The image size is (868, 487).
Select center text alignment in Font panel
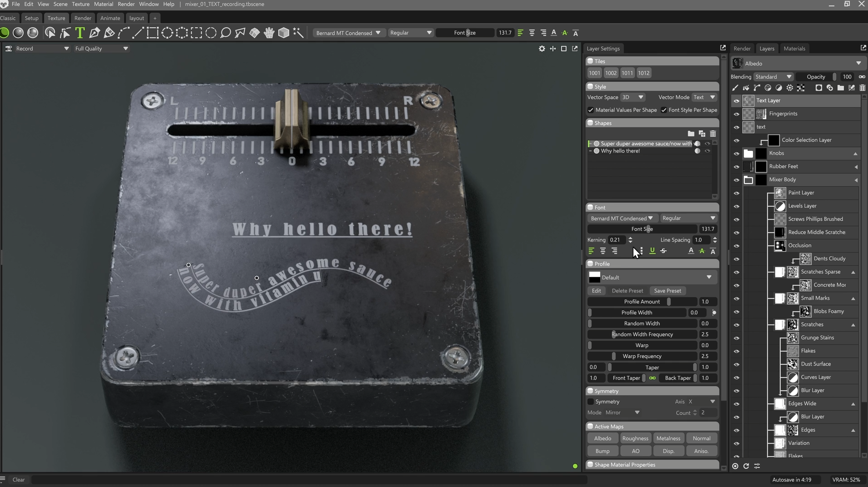(602, 251)
